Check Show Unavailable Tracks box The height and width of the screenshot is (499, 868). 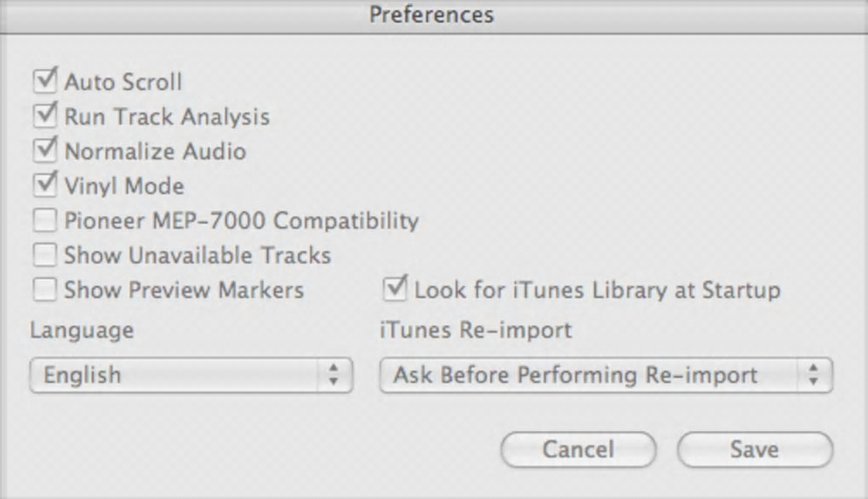pyautogui.click(x=44, y=255)
